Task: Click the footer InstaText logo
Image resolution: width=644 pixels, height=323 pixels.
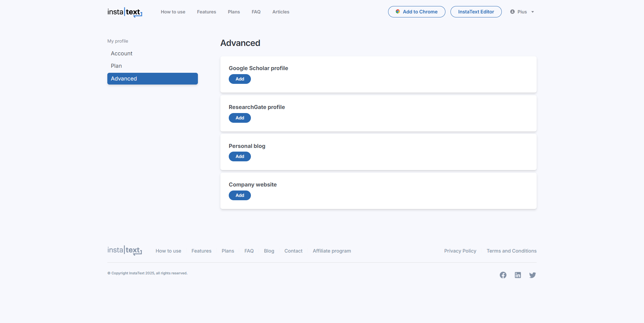Action: coord(125,251)
